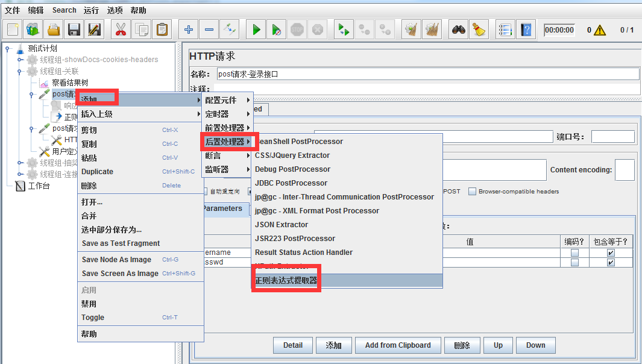This screenshot has width=642, height=364.
Task: Click the 添加 button below parameters table
Action: [334, 345]
